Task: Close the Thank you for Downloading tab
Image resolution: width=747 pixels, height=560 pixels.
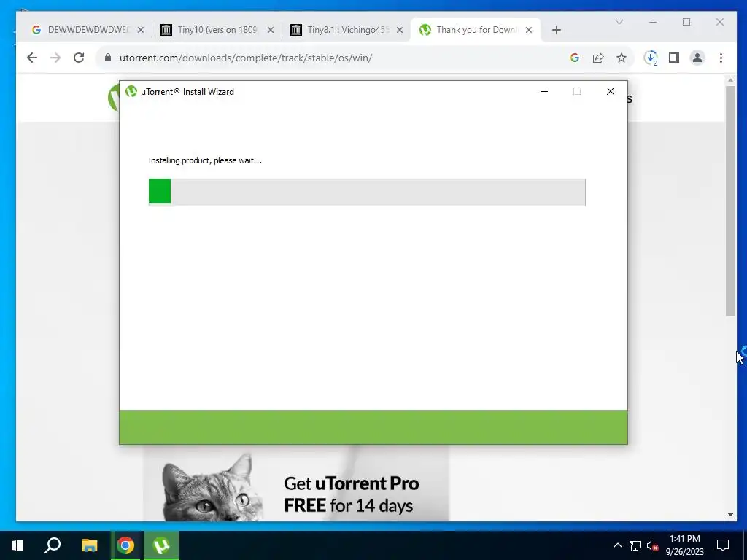Action: pos(529,30)
